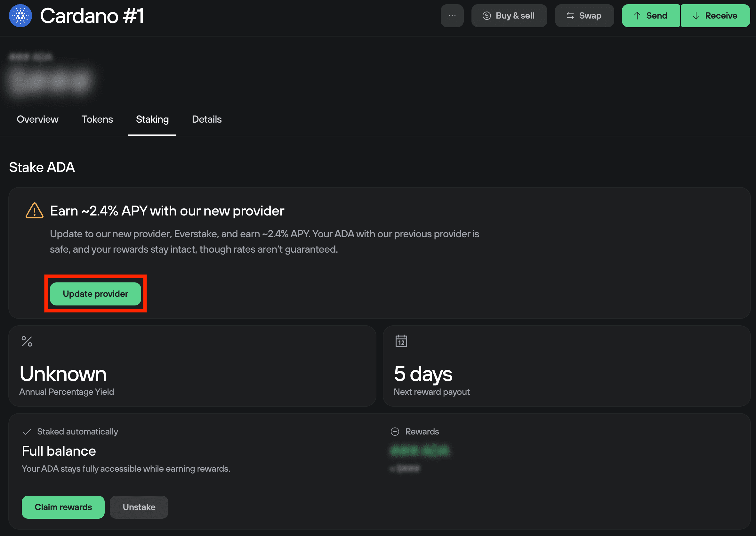The width and height of the screenshot is (756, 536).
Task: Click the Claim rewards button
Action: coord(63,507)
